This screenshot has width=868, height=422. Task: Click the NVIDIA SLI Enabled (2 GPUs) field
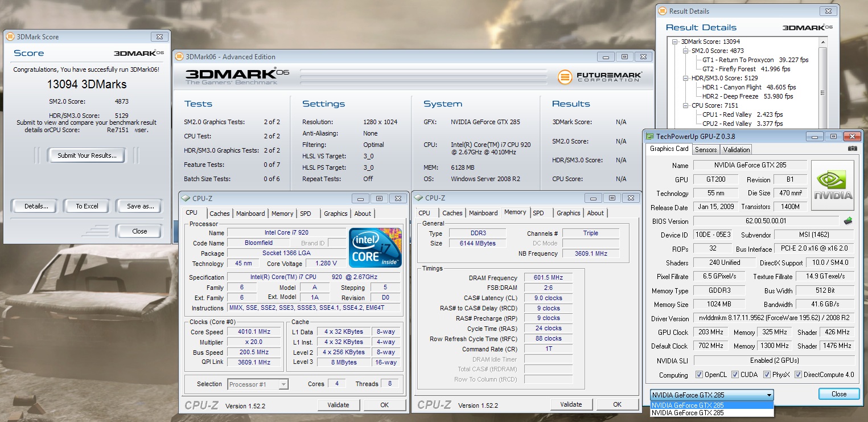click(x=774, y=360)
